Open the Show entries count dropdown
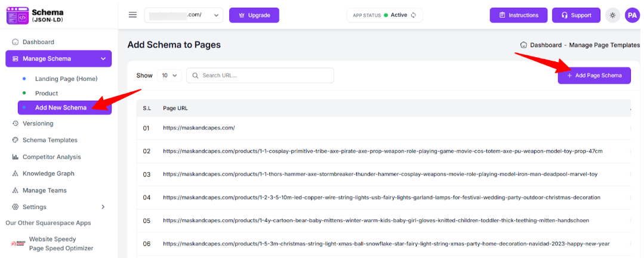Image resolution: width=644 pixels, height=258 pixels. pos(170,76)
